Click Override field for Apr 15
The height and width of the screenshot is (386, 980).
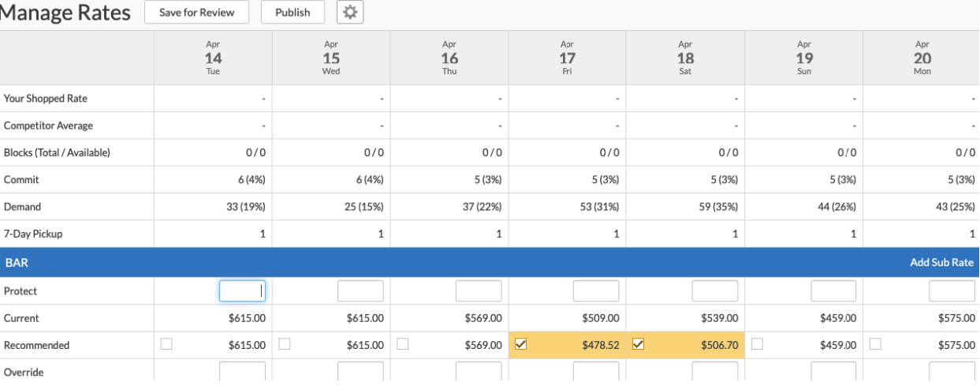click(x=360, y=372)
